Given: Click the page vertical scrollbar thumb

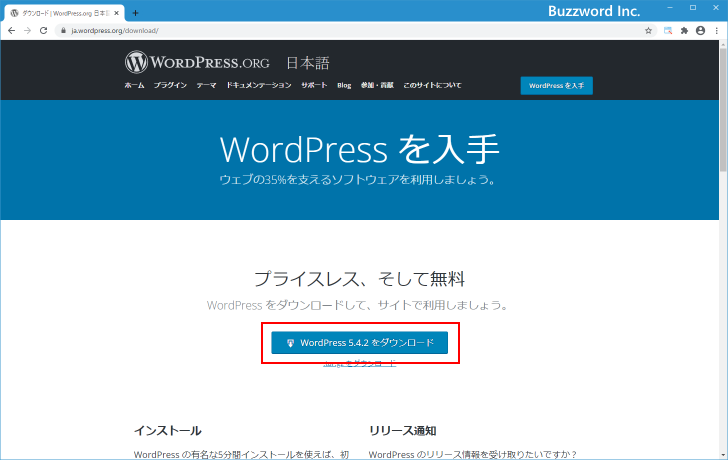Looking at the screenshot, I should [723, 109].
